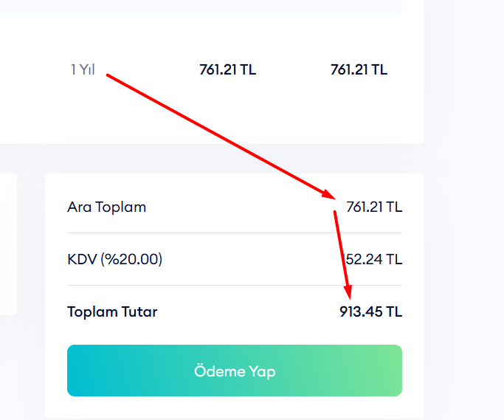Viewport: 504px width, 420px height.
Task: Click divider line under KDV row
Action: coord(235,285)
